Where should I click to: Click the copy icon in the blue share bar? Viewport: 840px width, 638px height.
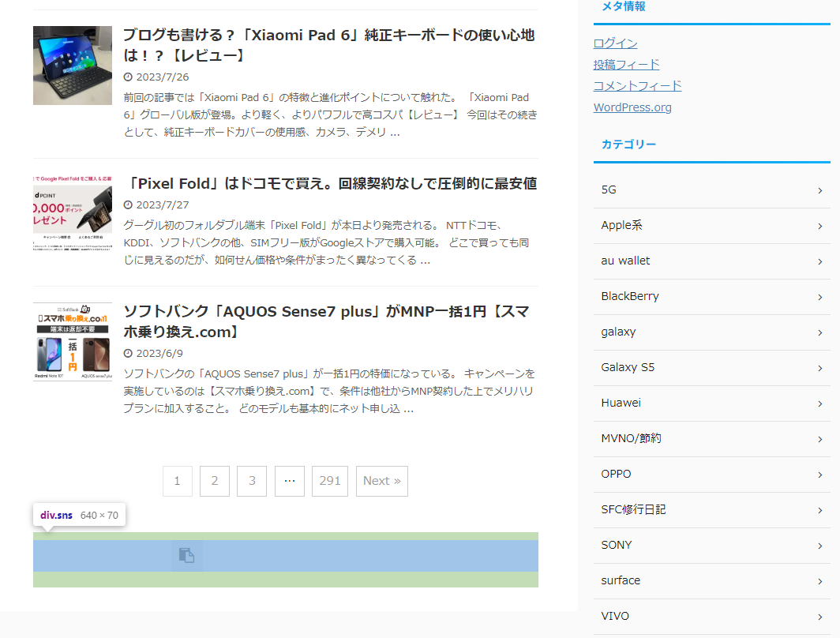pos(188,556)
